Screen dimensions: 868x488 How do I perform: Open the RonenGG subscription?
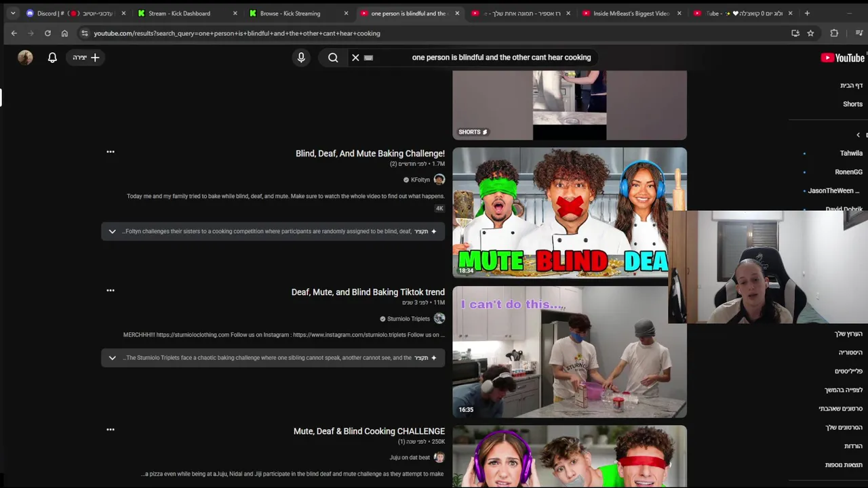848,172
